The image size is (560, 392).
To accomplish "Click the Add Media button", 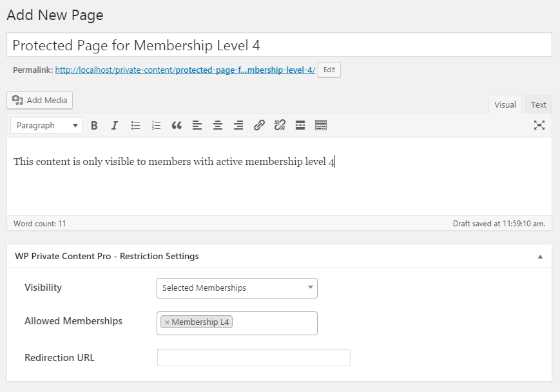I will pos(40,100).
